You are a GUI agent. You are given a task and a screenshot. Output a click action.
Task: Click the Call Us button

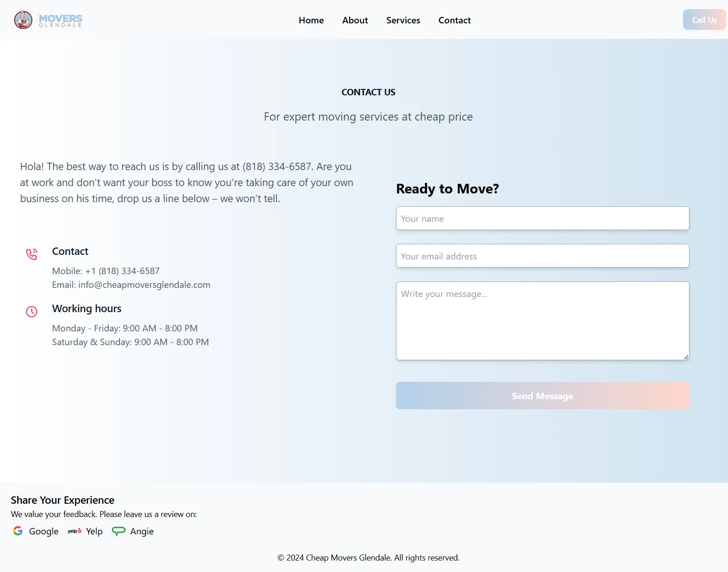click(704, 20)
